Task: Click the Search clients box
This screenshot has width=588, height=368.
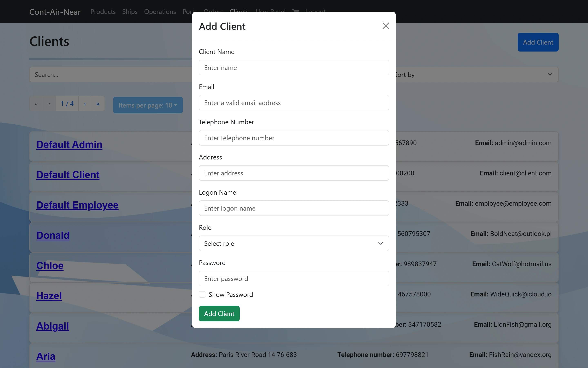Action: [111, 74]
